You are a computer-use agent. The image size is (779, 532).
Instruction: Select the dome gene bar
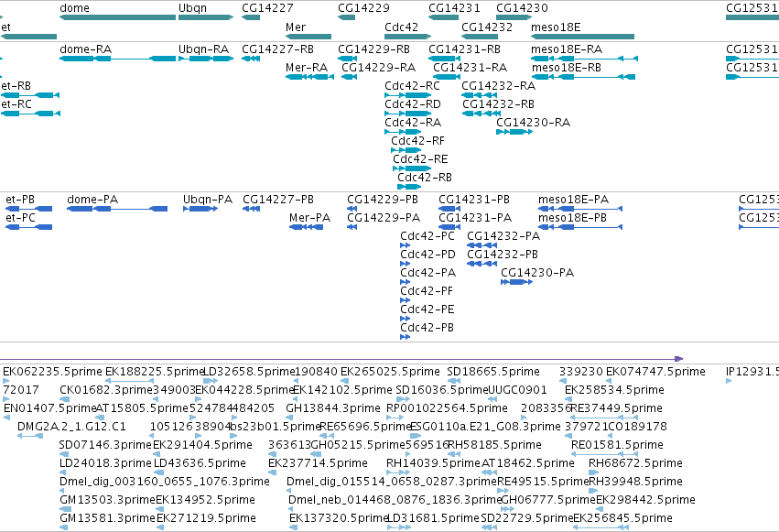(118, 17)
